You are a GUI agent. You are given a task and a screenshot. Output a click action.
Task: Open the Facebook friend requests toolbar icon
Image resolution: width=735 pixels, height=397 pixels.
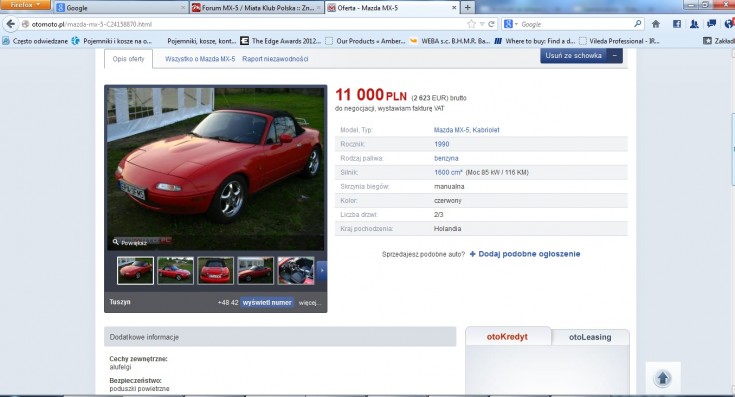coord(694,24)
